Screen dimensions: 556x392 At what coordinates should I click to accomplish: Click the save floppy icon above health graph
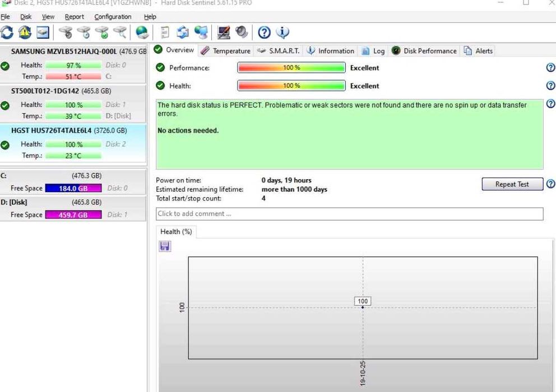pos(165,246)
